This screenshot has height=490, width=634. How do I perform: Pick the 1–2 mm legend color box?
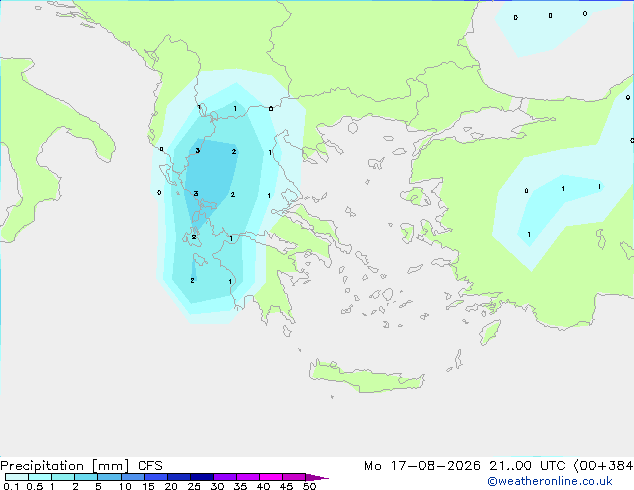tap(63, 477)
